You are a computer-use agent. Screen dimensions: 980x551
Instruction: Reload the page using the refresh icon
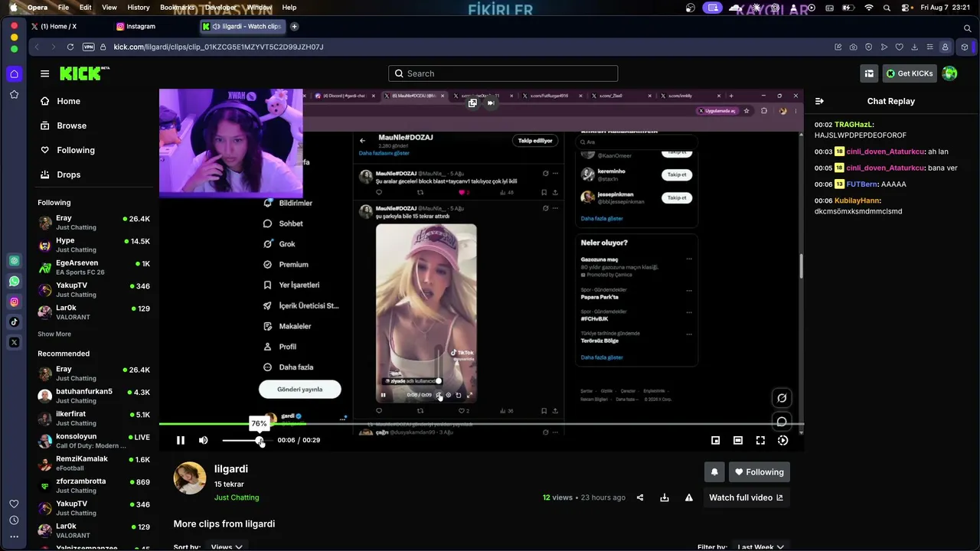coord(70,47)
